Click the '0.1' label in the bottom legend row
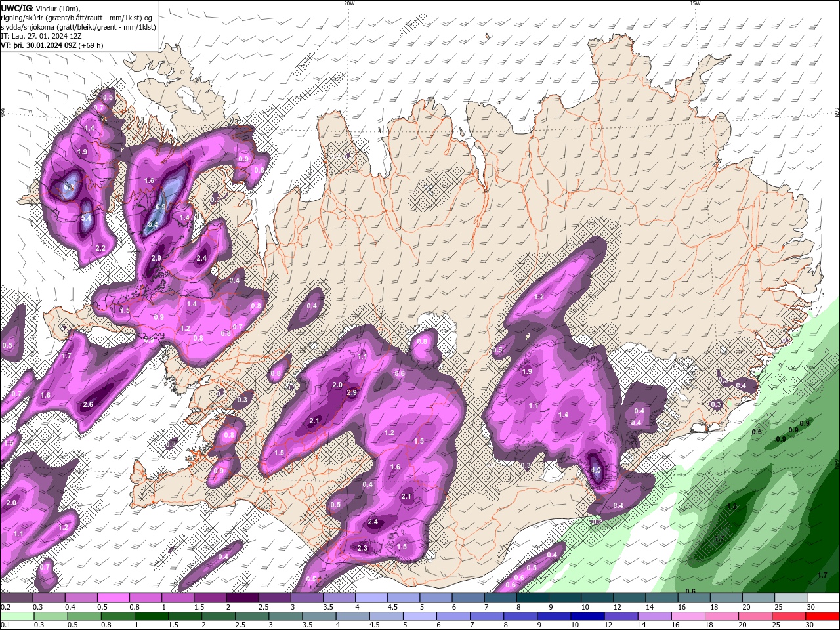This screenshot has height=630, width=840. [5, 625]
